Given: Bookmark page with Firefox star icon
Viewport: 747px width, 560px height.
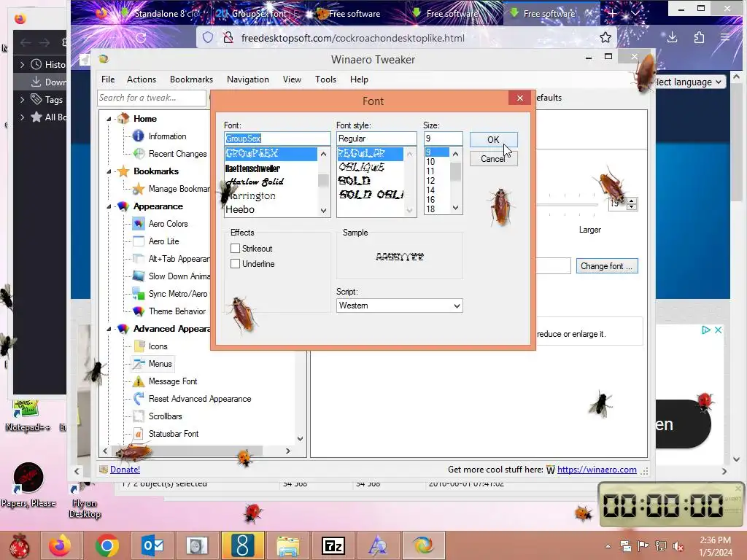Looking at the screenshot, I should point(605,38).
